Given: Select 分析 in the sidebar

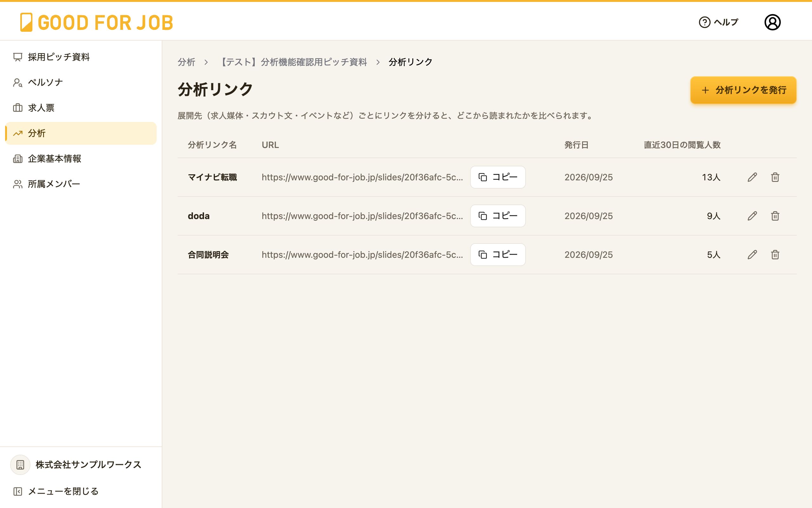Looking at the screenshot, I should (x=81, y=133).
